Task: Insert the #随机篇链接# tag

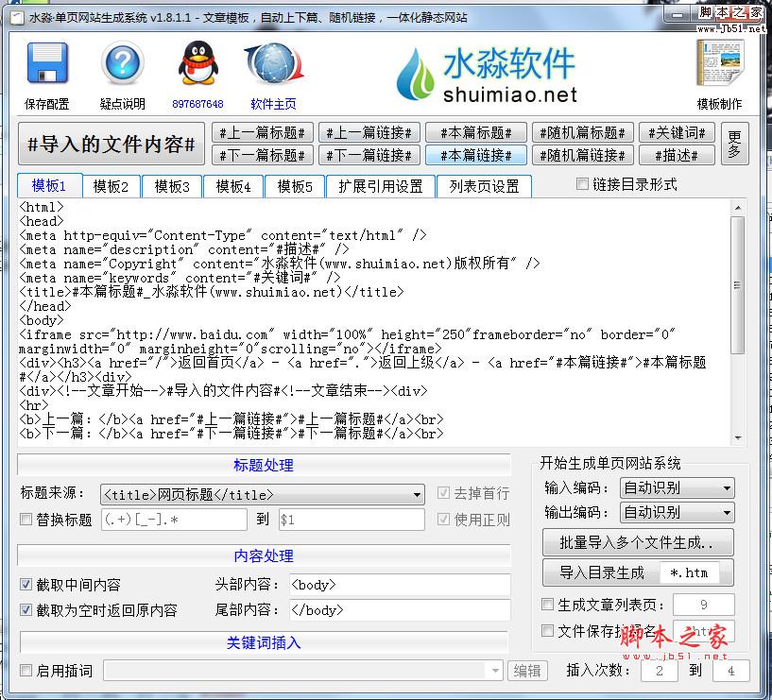Action: coord(583,155)
